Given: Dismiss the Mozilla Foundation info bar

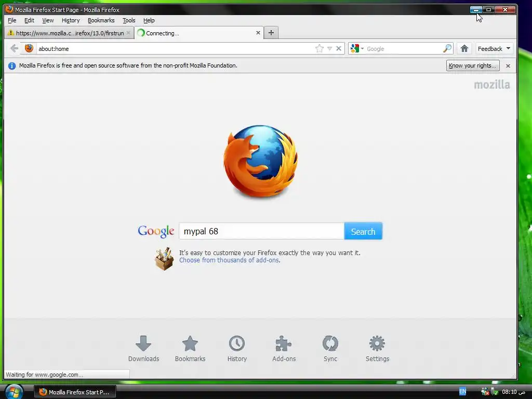Looking at the screenshot, I should [x=508, y=66].
